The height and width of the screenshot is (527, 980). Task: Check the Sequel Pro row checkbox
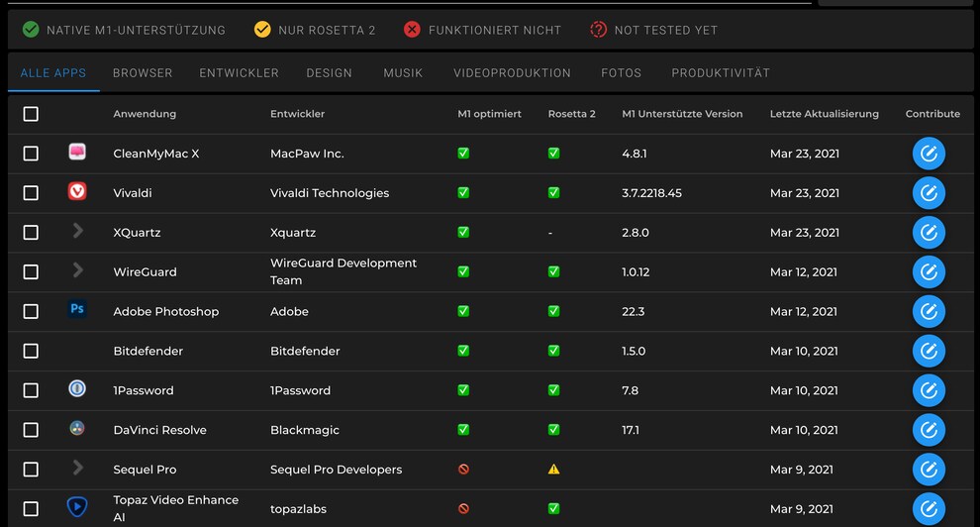pyautogui.click(x=31, y=470)
